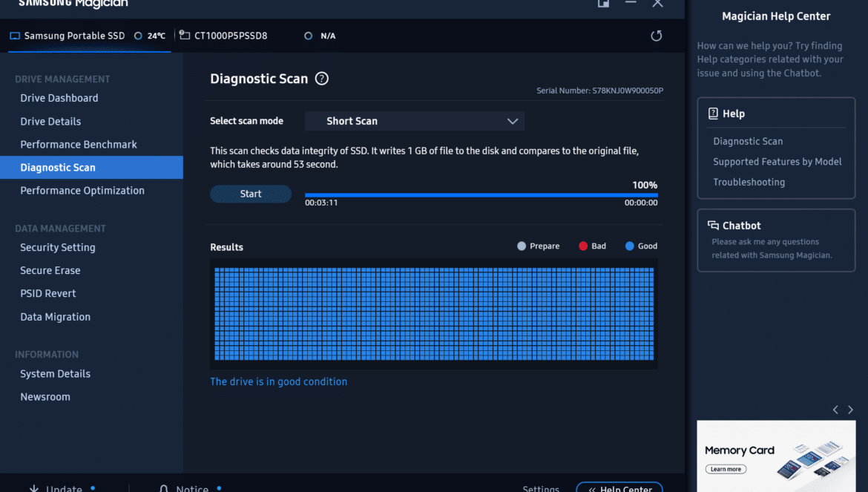This screenshot has width=868, height=492.
Task: Open Secure Erase page
Action: (x=50, y=271)
